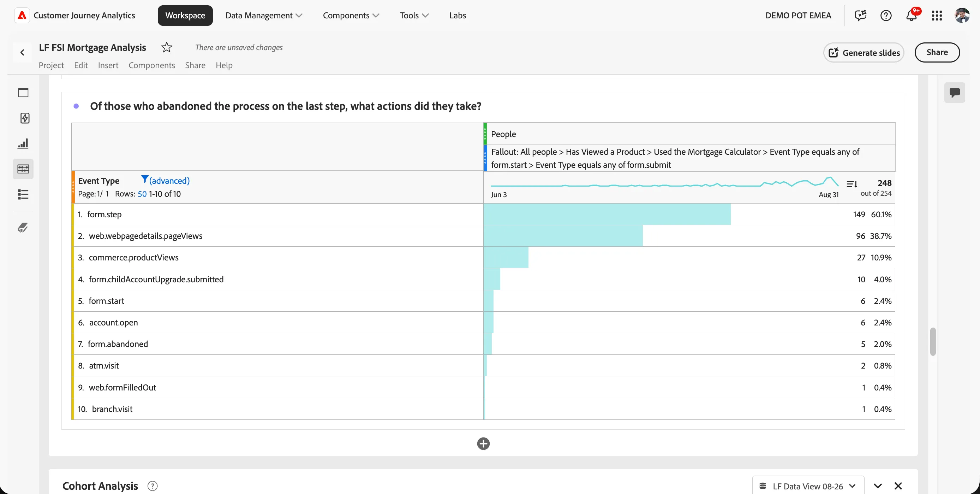980x494 pixels.
Task: Click the user profile avatar
Action: coord(961,15)
